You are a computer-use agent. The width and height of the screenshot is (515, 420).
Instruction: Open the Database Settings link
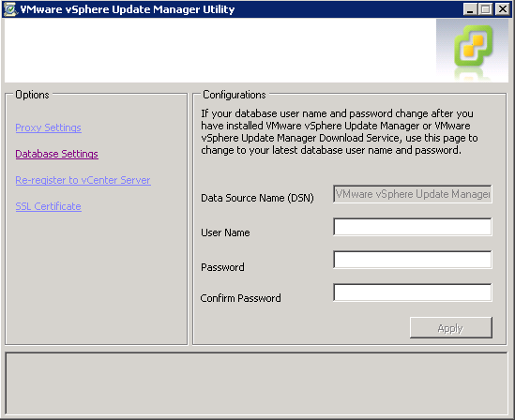(x=57, y=154)
